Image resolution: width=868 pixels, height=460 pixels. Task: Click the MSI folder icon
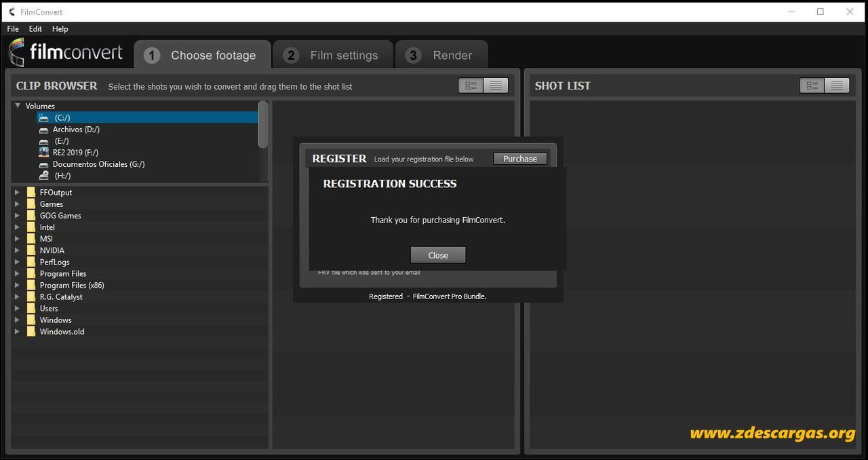tap(31, 239)
